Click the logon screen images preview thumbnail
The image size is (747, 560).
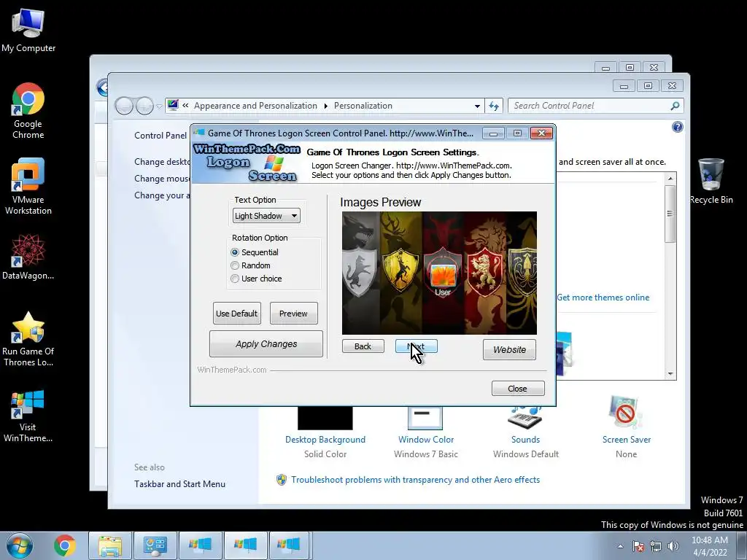click(439, 273)
